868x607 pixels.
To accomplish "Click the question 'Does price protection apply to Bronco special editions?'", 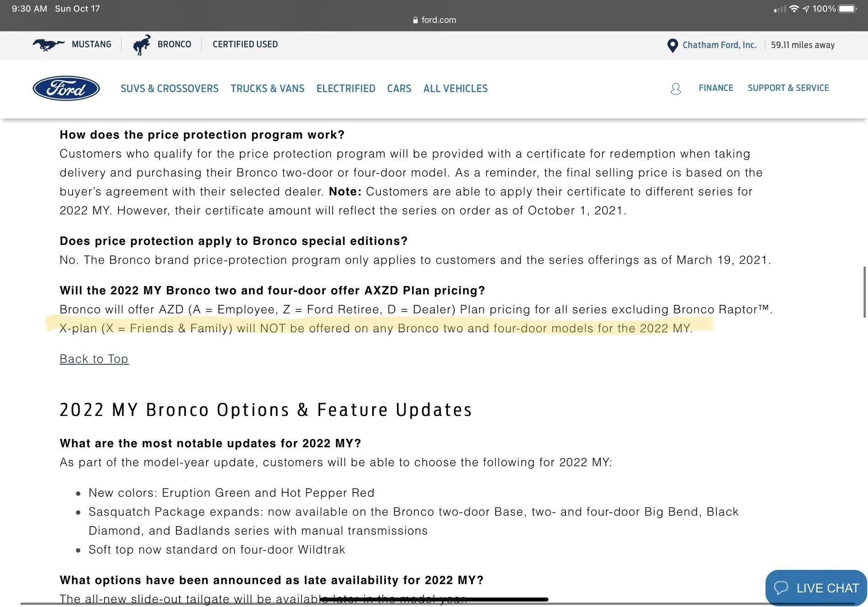I will (x=233, y=241).
